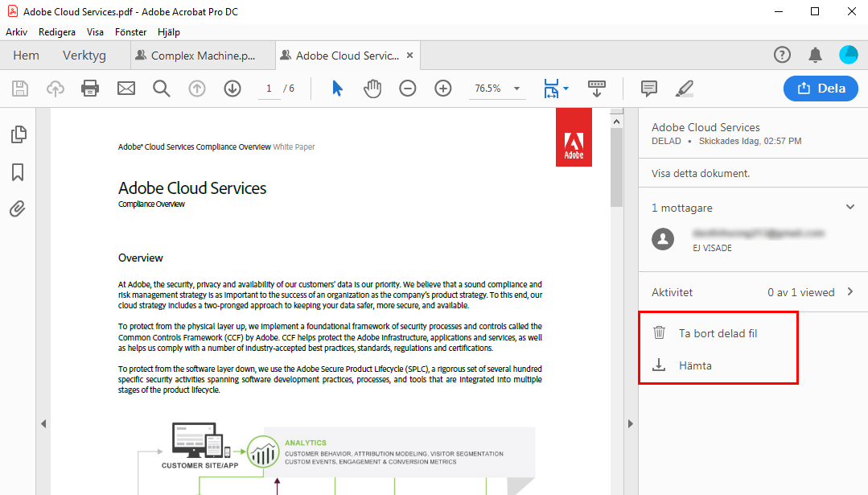Open the find text magnifier tool

[162, 89]
